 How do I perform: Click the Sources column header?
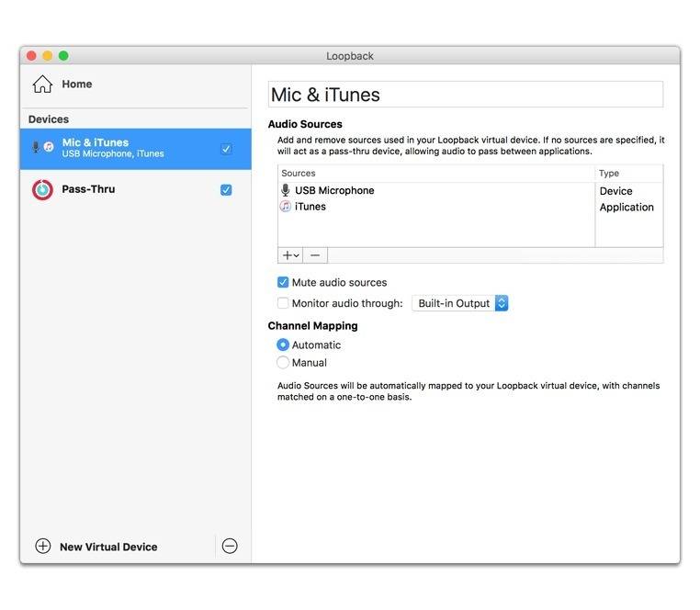[299, 174]
